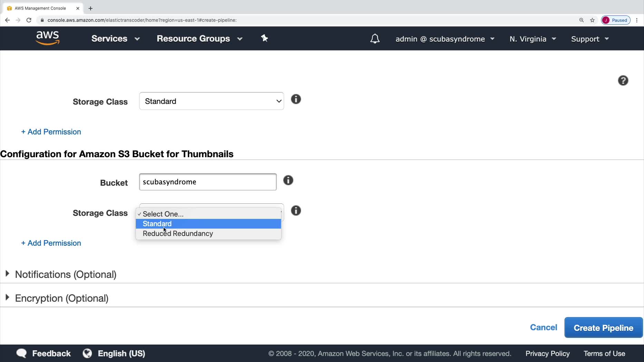Click the Cancel link
Viewport: 644px width, 362px height.
tap(543, 328)
